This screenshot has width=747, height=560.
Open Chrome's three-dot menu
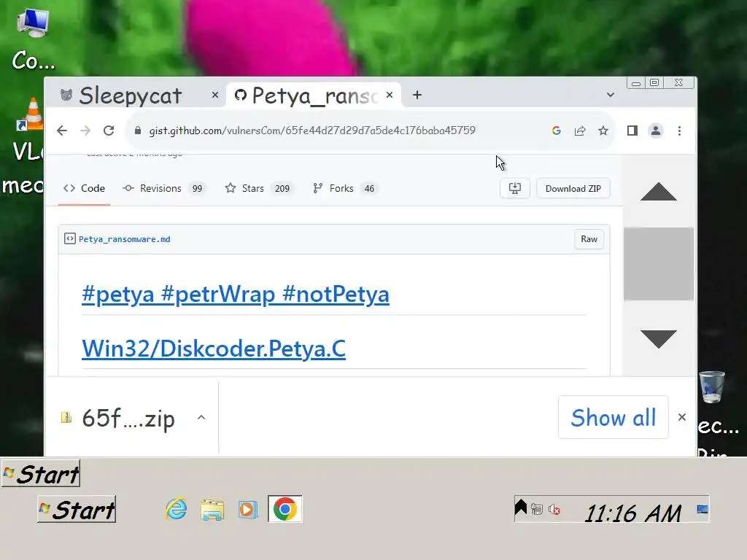click(679, 131)
